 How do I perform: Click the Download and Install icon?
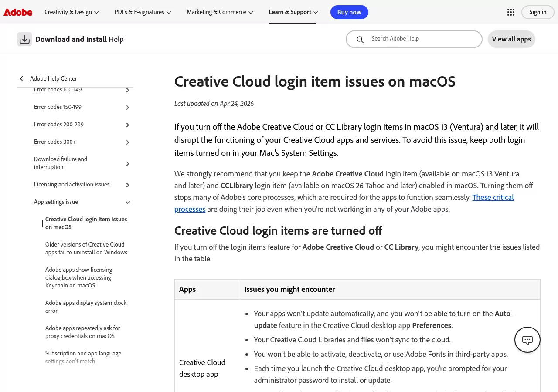pos(24,39)
